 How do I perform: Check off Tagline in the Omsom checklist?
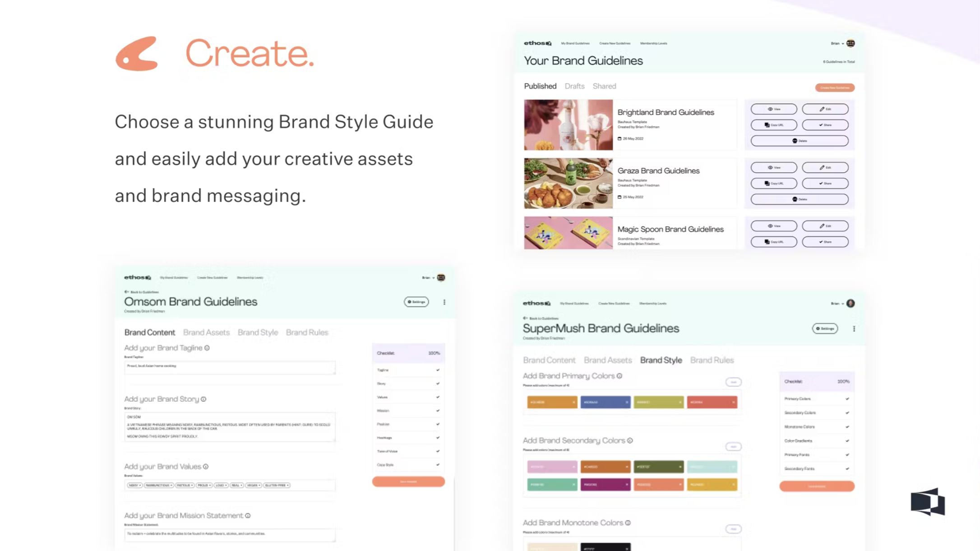[437, 370]
